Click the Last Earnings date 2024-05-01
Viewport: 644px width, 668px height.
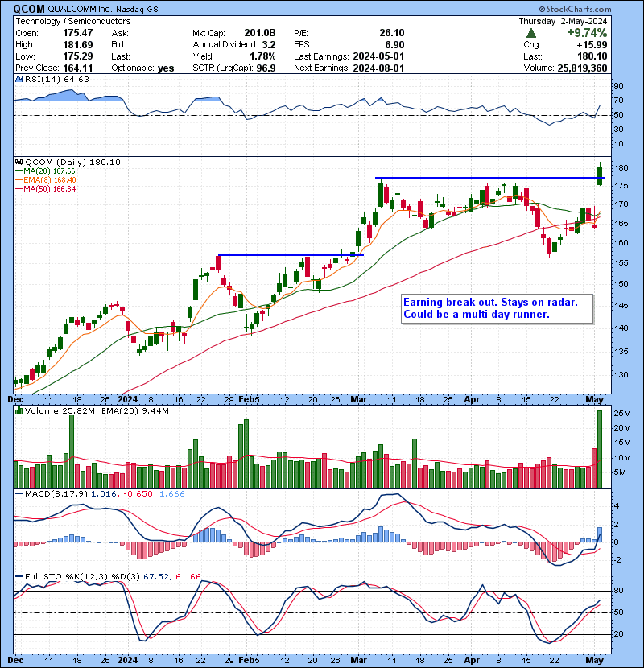tap(378, 56)
